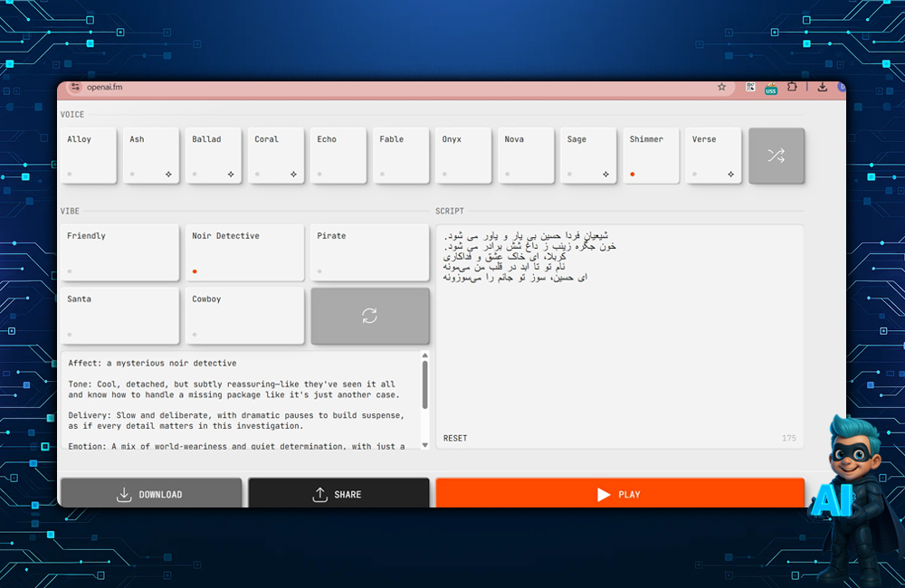Reset the script text

pos(455,439)
